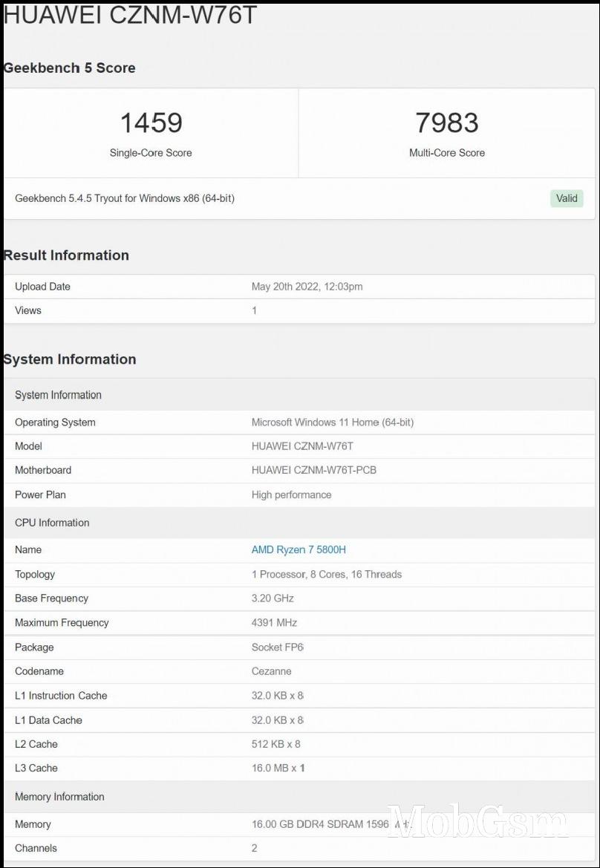
Task: Select the L2 Cache value 512 KB x 8
Action: [x=275, y=744]
